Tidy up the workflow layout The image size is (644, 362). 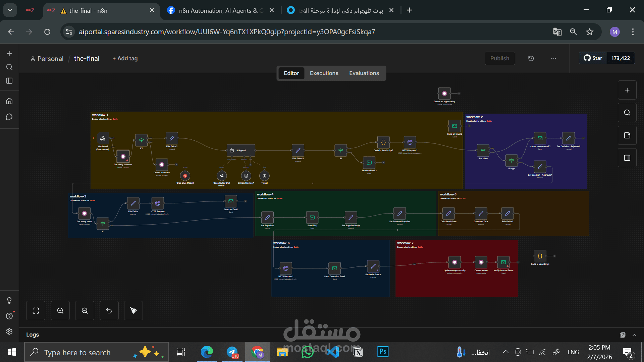(x=133, y=310)
